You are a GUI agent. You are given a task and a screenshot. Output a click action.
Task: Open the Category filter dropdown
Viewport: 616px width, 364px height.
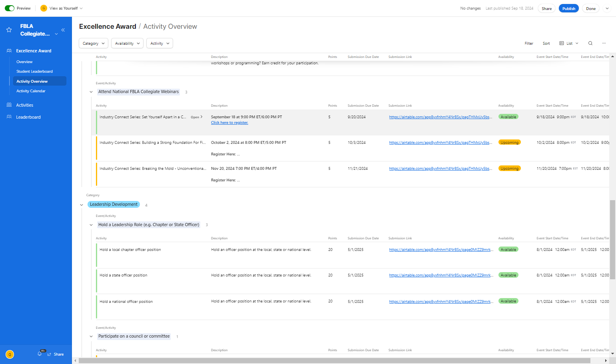[94, 44]
